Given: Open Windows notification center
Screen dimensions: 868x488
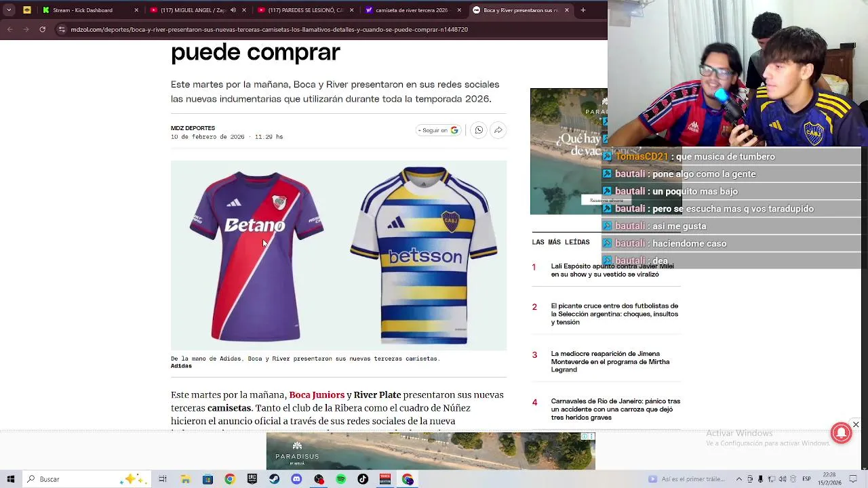Looking at the screenshot, I should pos(853,479).
